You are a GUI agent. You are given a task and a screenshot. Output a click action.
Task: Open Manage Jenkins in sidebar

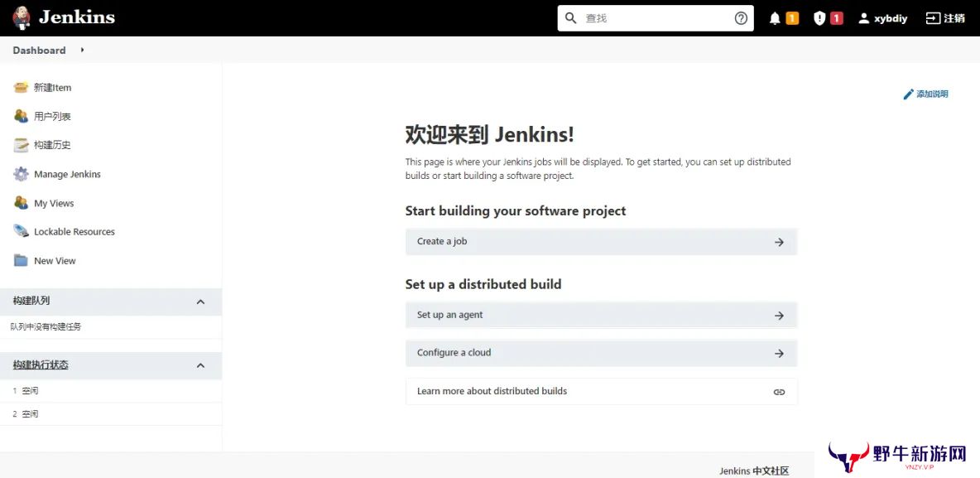pos(68,174)
